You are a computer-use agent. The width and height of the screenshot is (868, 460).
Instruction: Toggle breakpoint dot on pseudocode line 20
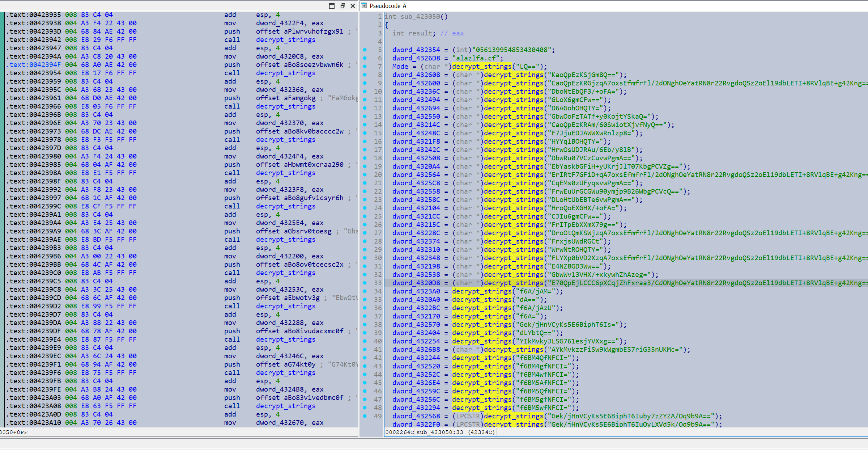365,175
